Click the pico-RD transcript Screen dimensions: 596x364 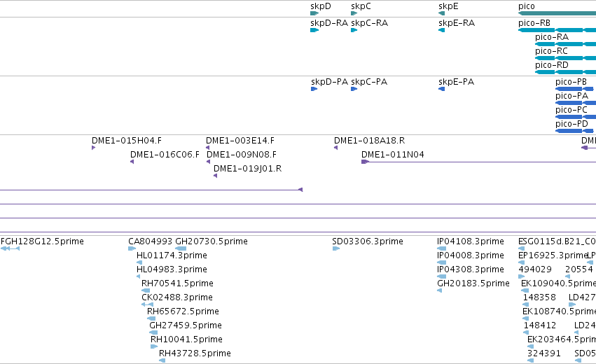565,72
